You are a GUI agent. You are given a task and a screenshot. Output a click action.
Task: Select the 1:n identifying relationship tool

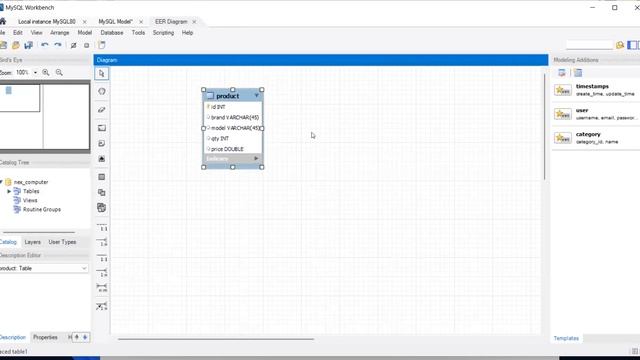(102, 273)
